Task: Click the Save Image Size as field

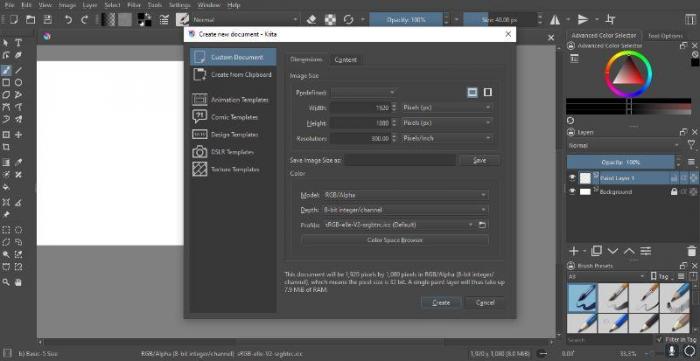Action: pyautogui.click(x=400, y=160)
